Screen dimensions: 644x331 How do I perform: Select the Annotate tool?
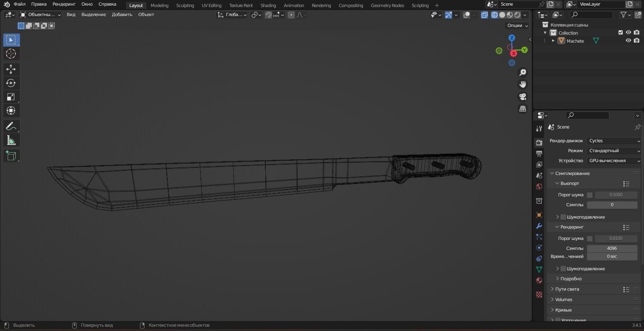click(11, 126)
